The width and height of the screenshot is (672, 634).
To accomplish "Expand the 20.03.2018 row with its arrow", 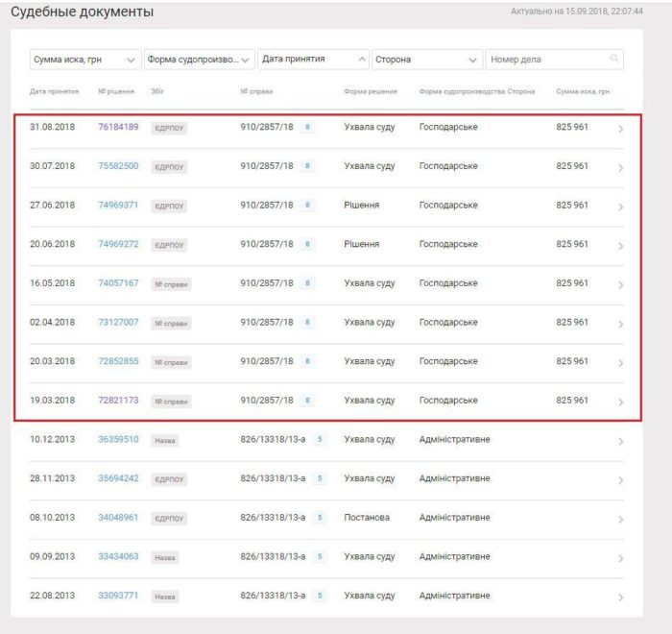I will click(620, 363).
